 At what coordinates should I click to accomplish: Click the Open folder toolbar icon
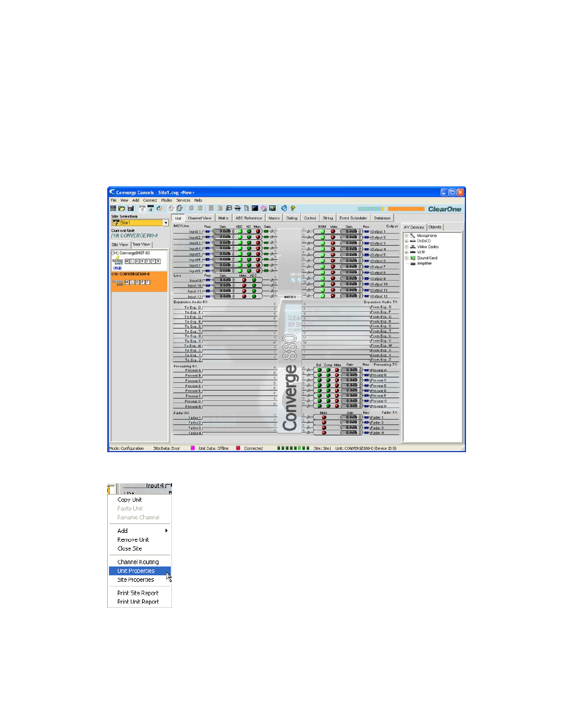coord(122,208)
